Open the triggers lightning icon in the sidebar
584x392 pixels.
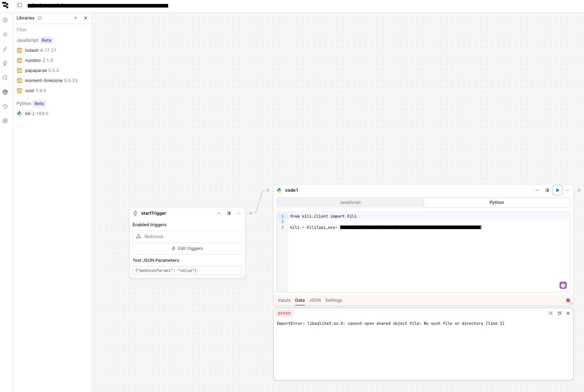click(x=5, y=63)
